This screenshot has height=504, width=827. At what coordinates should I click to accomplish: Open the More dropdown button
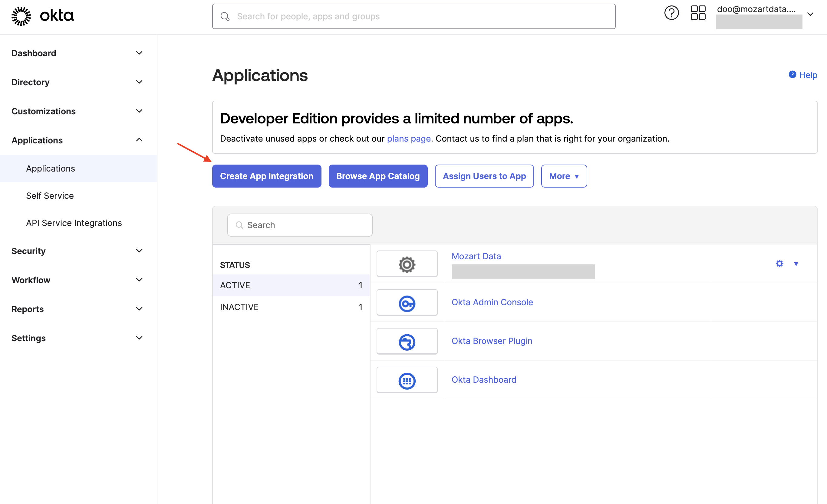(x=564, y=176)
